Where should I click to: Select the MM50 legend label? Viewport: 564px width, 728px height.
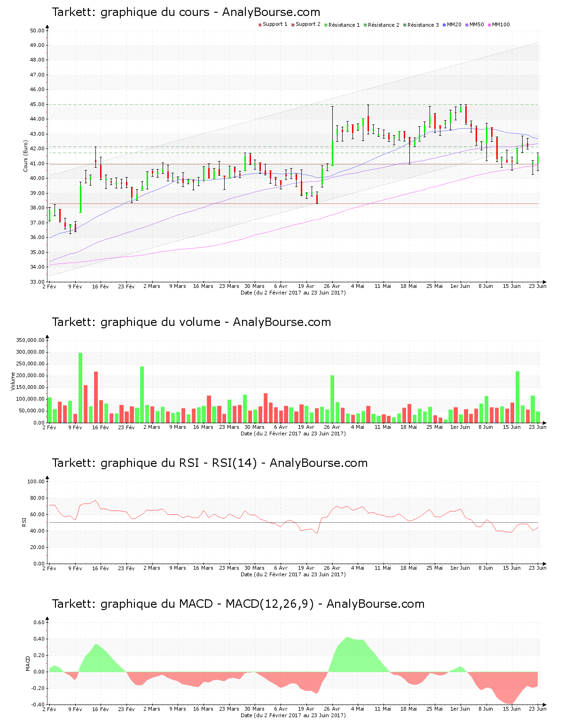tap(477, 24)
